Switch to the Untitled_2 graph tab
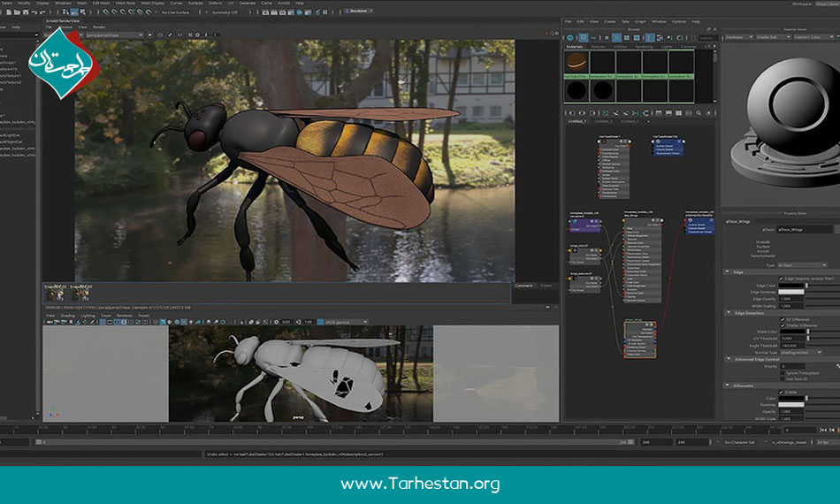The image size is (840, 504). (x=603, y=122)
